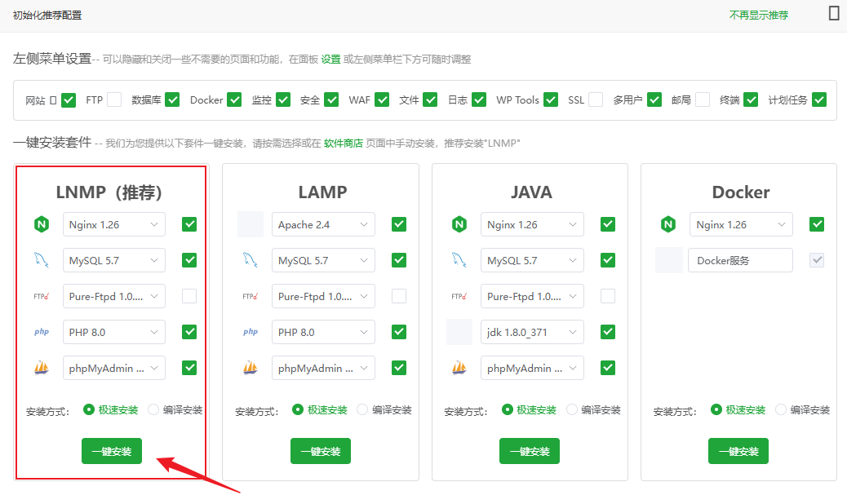Image resolution: width=847 pixels, height=504 pixels.
Task: Open the Nginx 1.26 dropdown in LNMP
Action: coord(113,224)
